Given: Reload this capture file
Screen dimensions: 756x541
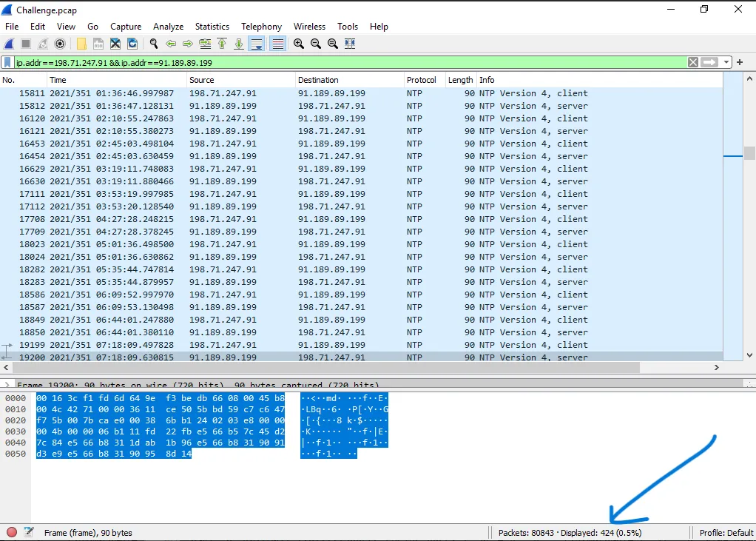Looking at the screenshot, I should 132,44.
